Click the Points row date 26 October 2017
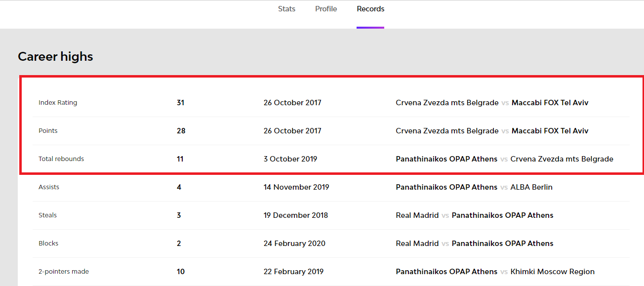This screenshot has height=286, width=644. [x=292, y=131]
